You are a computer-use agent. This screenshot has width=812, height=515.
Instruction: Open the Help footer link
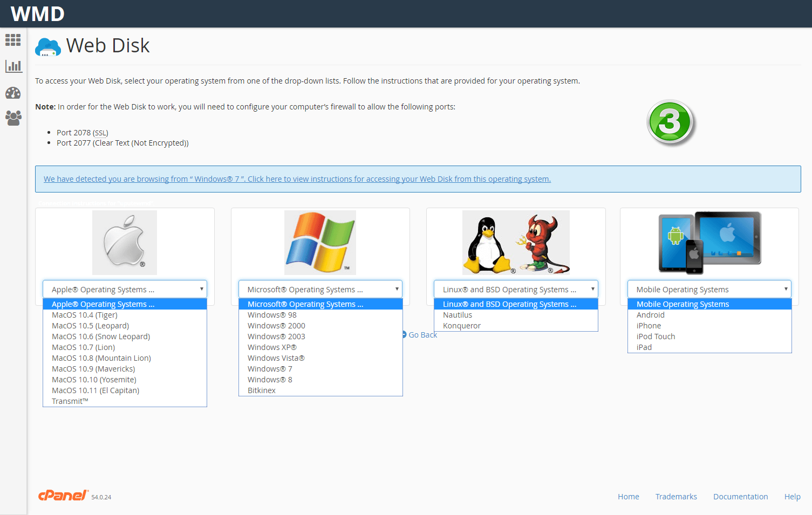pyautogui.click(x=792, y=497)
